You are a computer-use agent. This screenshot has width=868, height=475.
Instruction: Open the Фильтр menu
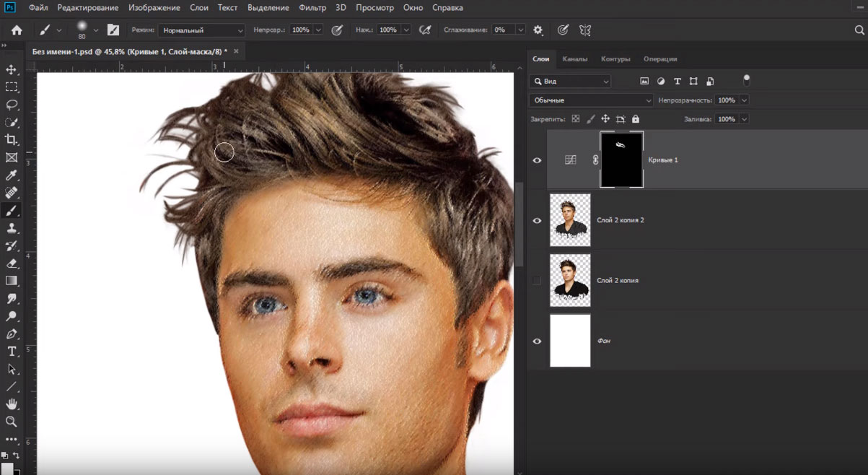(312, 8)
